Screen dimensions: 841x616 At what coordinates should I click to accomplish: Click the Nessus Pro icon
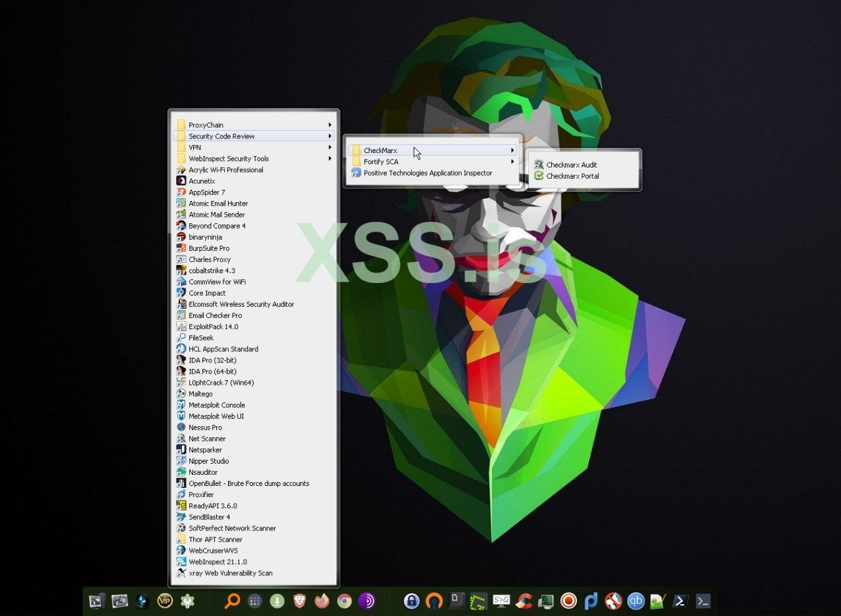(181, 427)
